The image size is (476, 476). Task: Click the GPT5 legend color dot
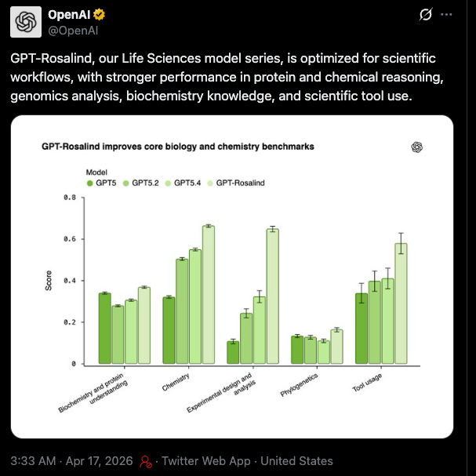tap(89, 183)
